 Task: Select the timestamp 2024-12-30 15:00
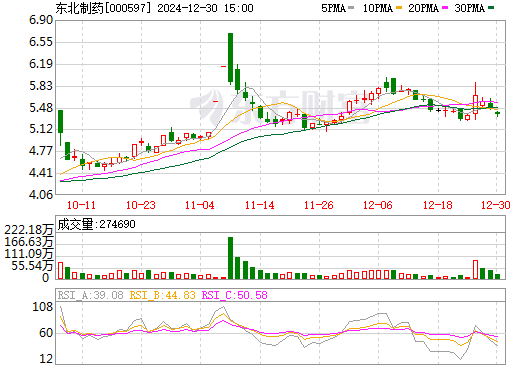(205, 8)
